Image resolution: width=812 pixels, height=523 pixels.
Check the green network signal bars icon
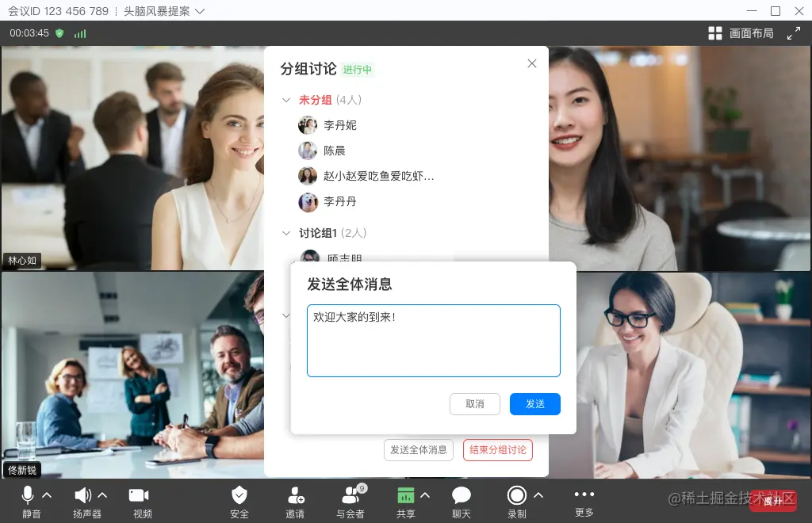[80, 33]
